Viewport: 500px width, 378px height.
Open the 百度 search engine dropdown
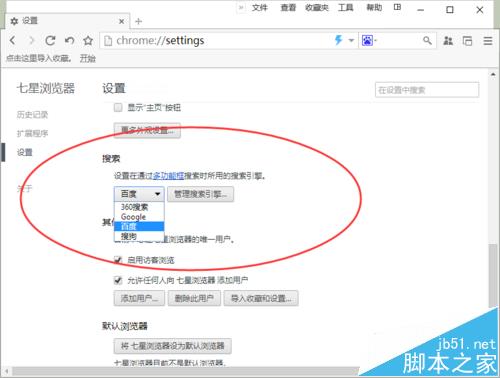[139, 194]
